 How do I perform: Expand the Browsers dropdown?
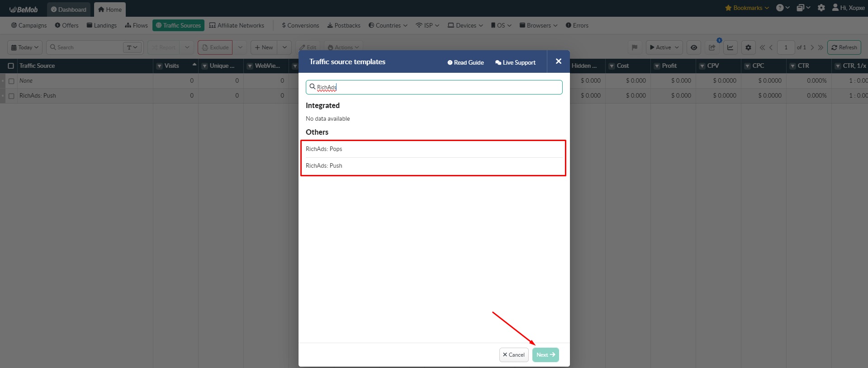pyautogui.click(x=539, y=25)
